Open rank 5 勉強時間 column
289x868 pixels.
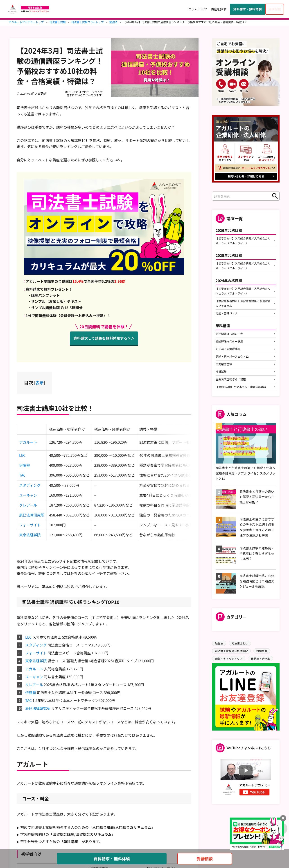(x=246, y=583)
